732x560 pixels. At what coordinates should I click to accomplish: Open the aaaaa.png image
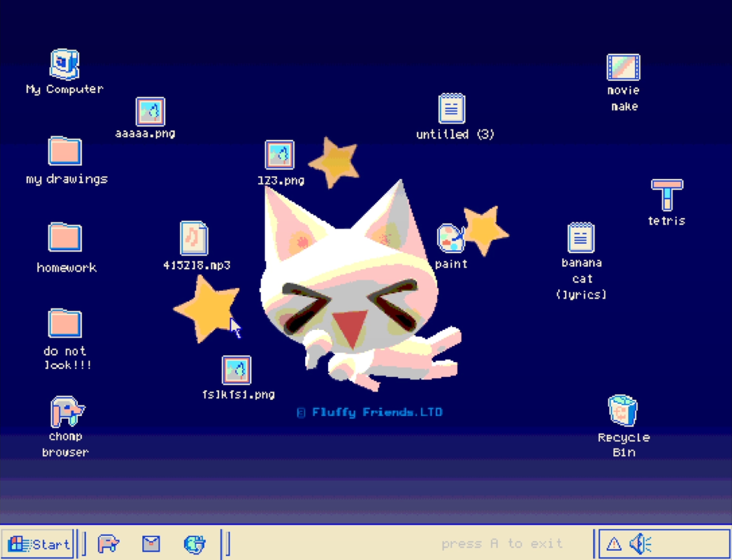pos(149,111)
